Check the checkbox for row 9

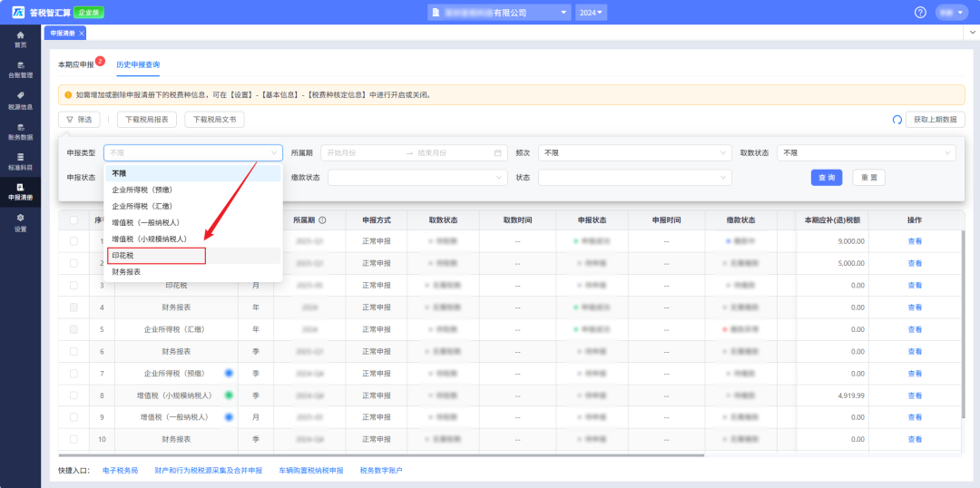click(x=73, y=416)
